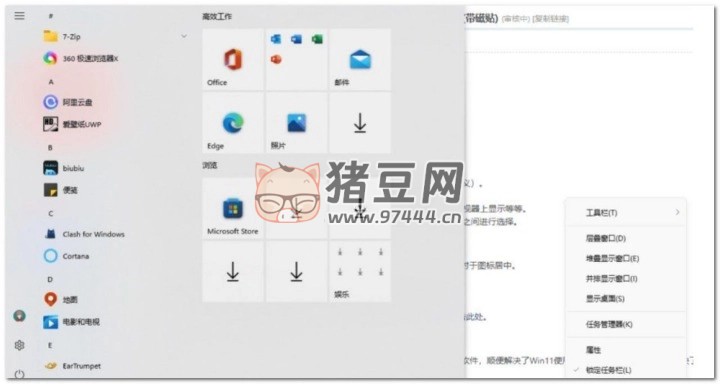720x384 pixels.
Task: Launch the Edge tile
Action: 233,123
